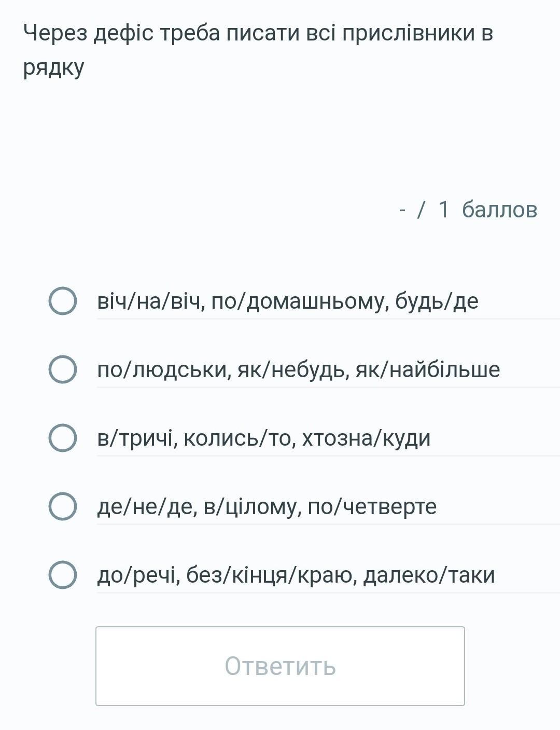
Task: Mark the radio button for "в/тричі, колись/то"
Action: [x=63, y=438]
